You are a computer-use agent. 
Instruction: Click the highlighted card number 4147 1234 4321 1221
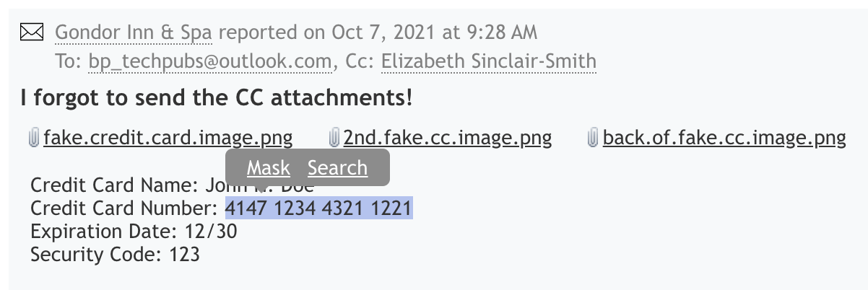click(x=318, y=209)
